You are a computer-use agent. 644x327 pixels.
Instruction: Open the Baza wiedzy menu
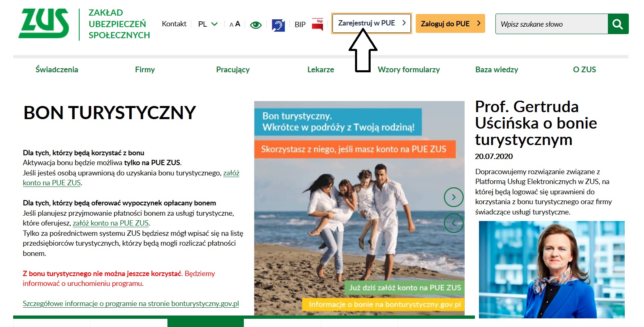(x=497, y=69)
